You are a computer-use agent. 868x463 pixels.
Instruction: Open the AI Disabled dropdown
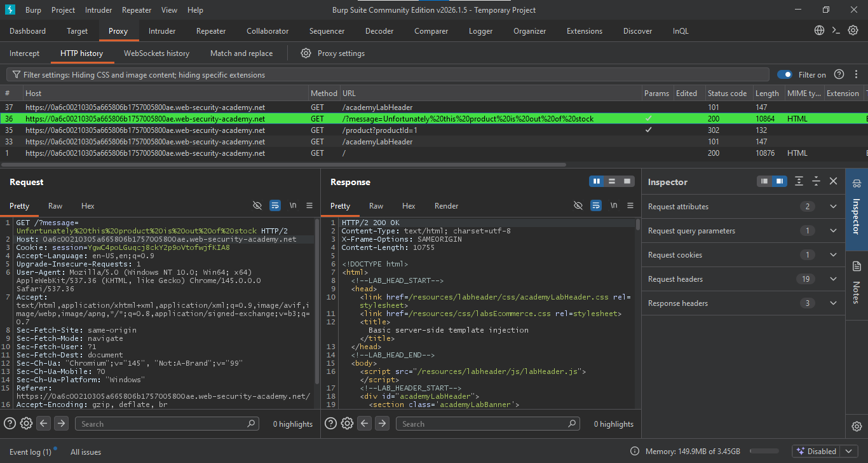pyautogui.click(x=850, y=452)
